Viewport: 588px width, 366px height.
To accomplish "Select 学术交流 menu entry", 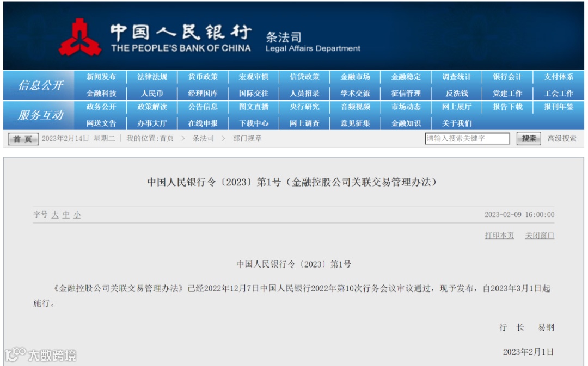I will (x=355, y=94).
